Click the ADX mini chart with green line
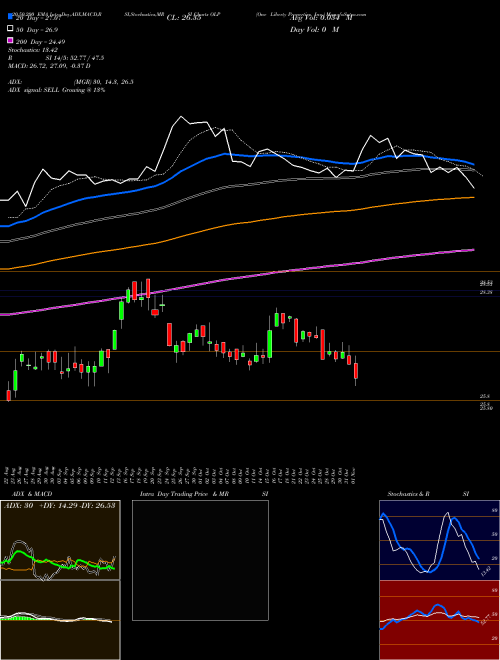Viewport: 500px width, 660px height. point(60,540)
